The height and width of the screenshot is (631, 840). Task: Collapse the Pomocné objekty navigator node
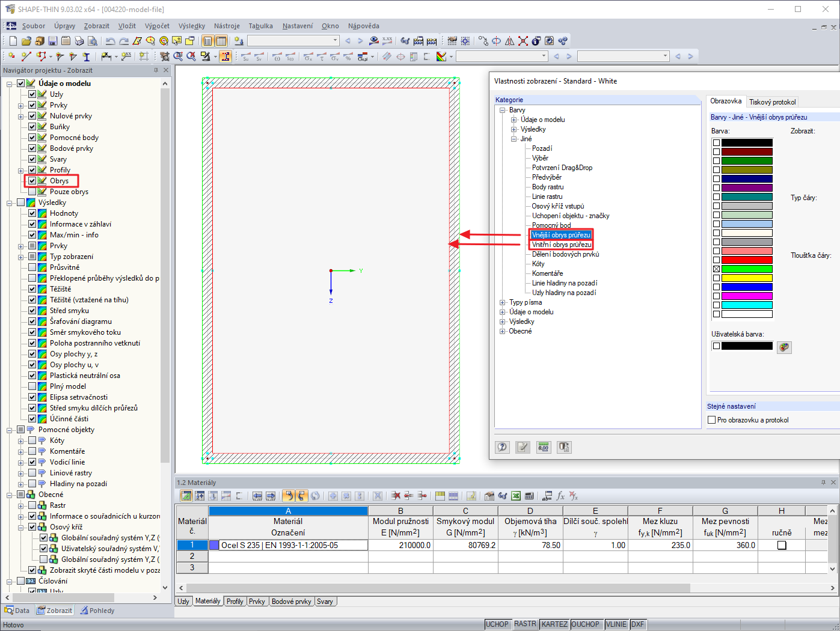point(10,430)
